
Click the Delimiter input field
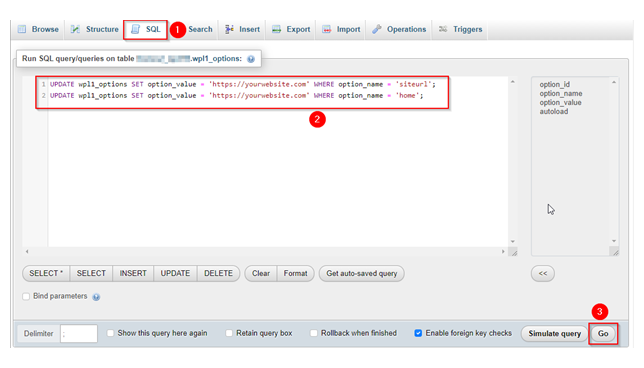click(x=79, y=334)
